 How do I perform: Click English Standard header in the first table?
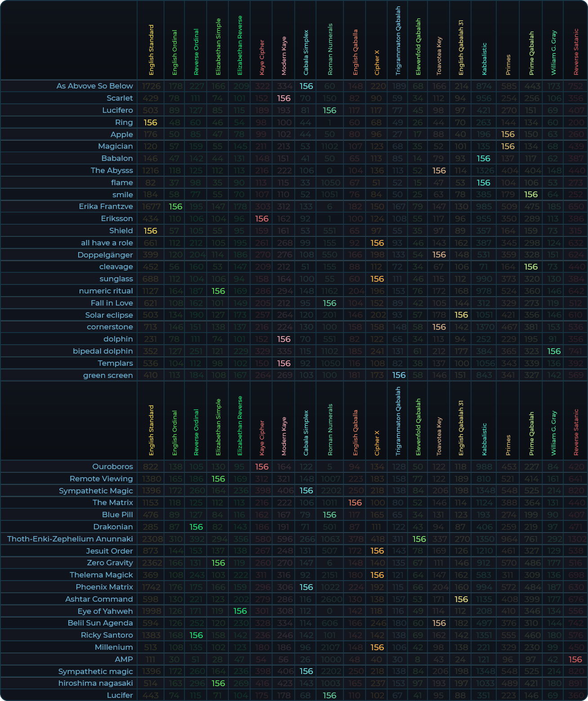coord(151,49)
